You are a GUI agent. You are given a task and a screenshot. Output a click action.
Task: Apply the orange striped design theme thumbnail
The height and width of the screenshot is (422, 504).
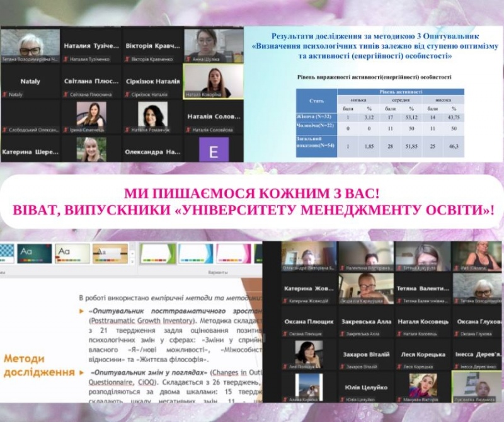[110, 253]
